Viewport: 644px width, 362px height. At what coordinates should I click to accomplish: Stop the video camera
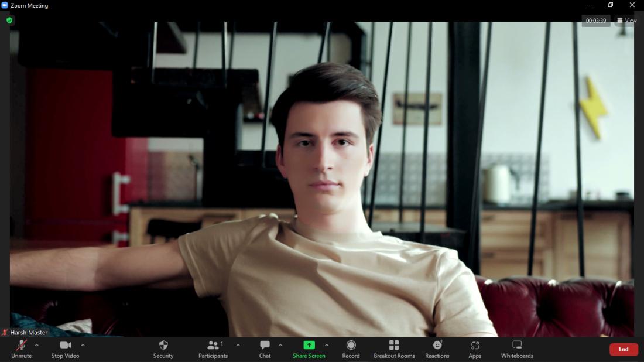66,349
